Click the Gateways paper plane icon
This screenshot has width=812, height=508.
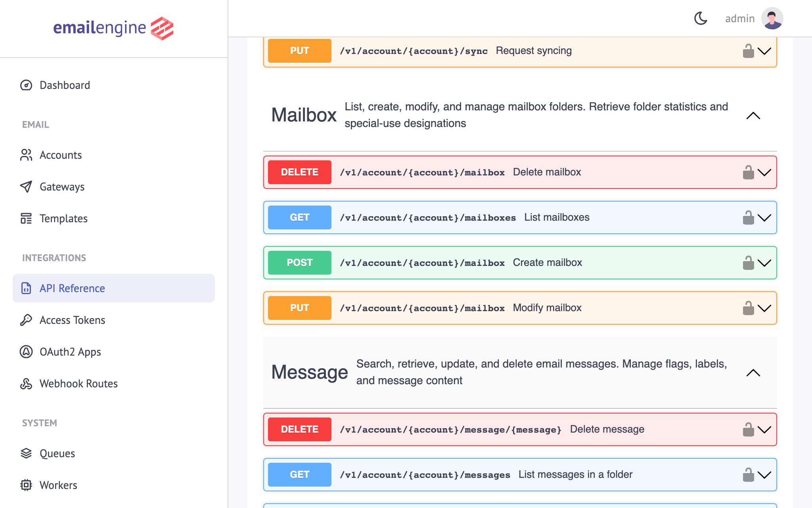[x=26, y=187]
